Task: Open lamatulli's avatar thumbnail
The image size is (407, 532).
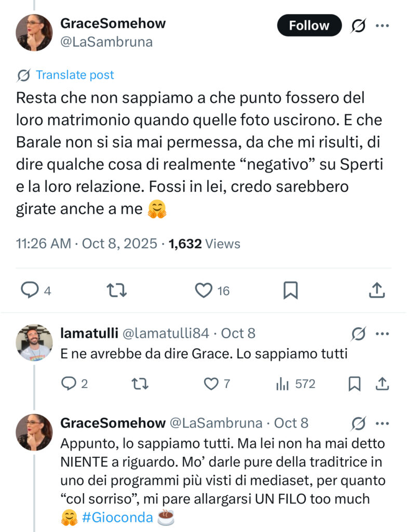Action: pos(34,342)
